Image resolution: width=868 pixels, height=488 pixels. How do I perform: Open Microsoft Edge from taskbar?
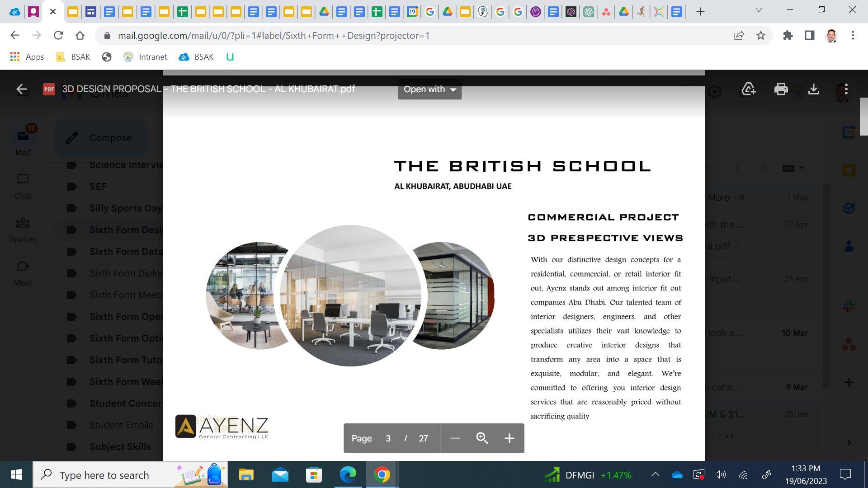click(348, 475)
